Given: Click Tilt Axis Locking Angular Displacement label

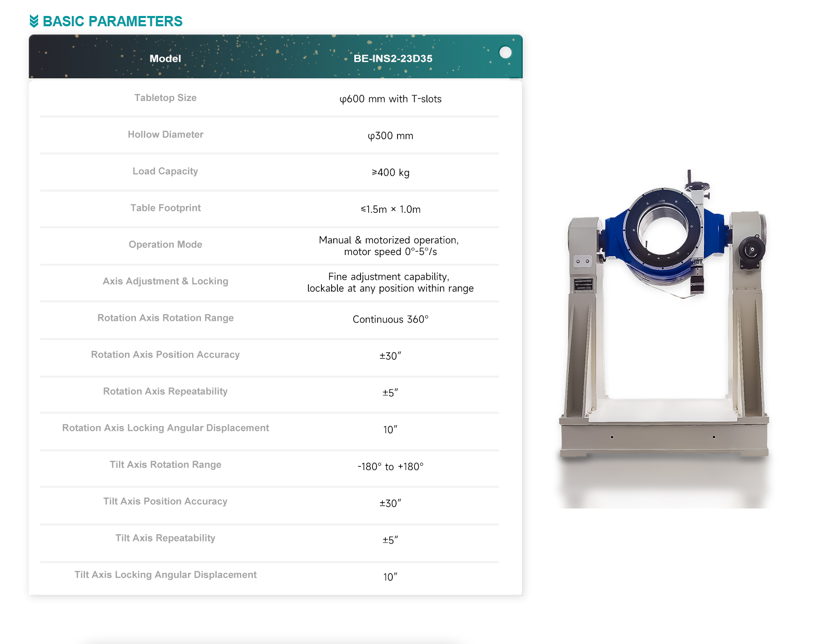Looking at the screenshot, I should click(x=165, y=575).
